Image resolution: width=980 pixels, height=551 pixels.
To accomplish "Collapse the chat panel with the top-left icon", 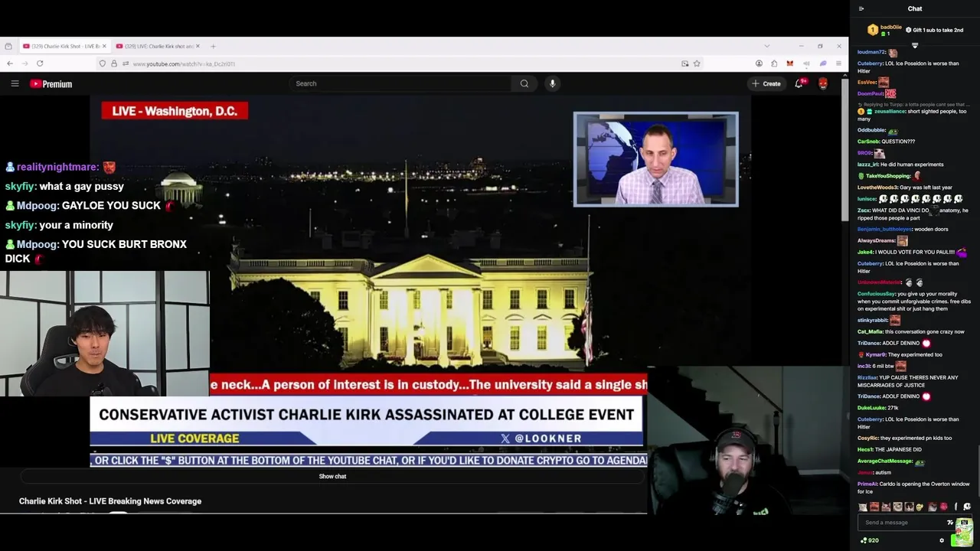I will (x=861, y=8).
